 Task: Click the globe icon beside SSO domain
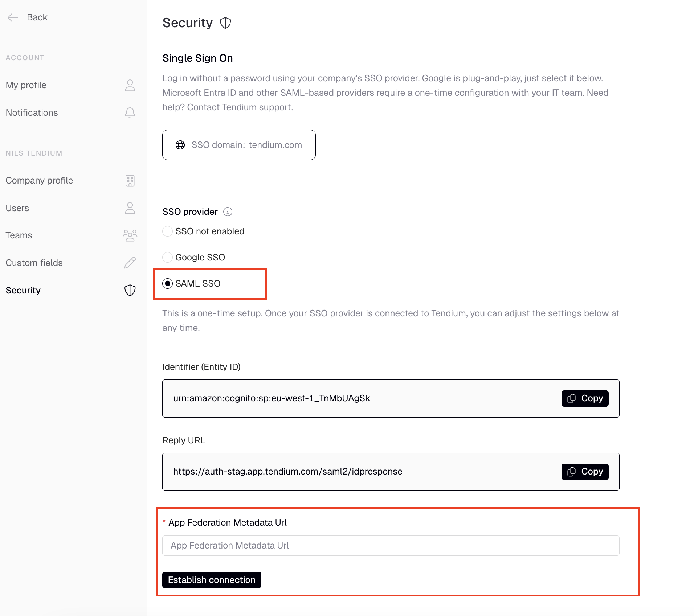pyautogui.click(x=181, y=145)
